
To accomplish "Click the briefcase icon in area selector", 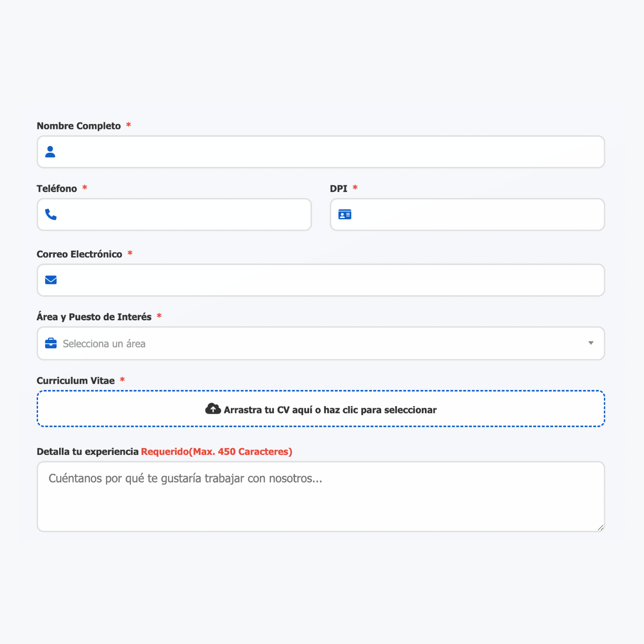I will (51, 343).
